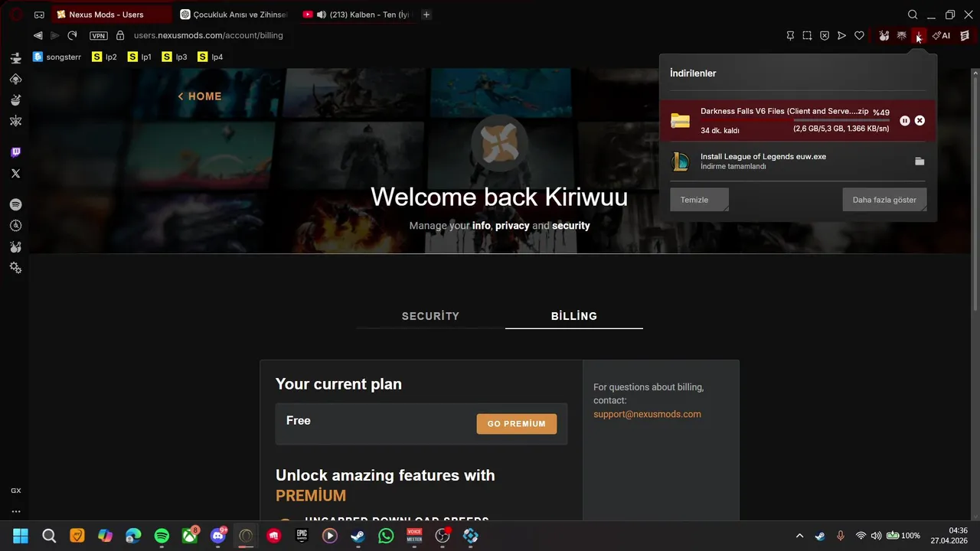Open the Twitch sidebar panel
Viewport: 980px width, 551px height.
pos(15,152)
